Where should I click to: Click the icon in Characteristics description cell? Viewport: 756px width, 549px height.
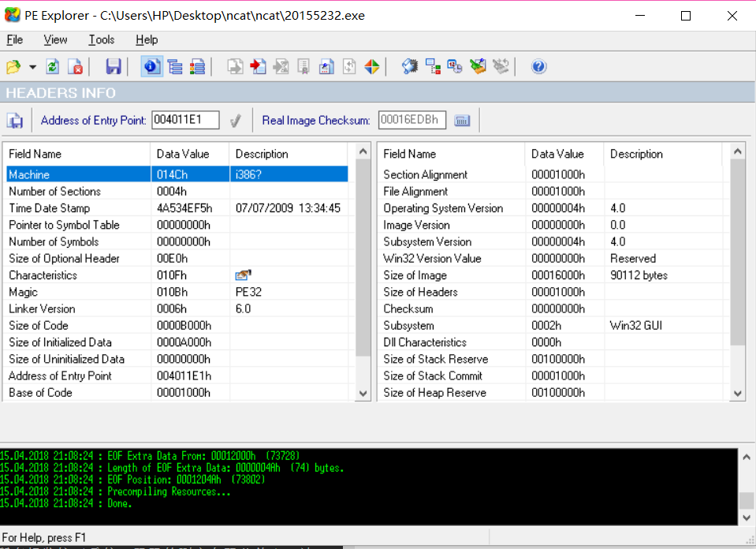click(243, 275)
